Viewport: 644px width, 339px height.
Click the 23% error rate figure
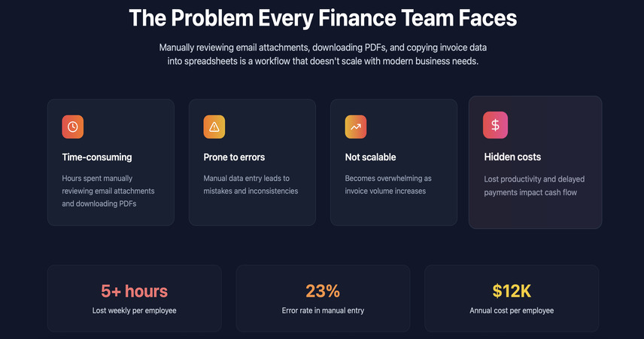(323, 292)
